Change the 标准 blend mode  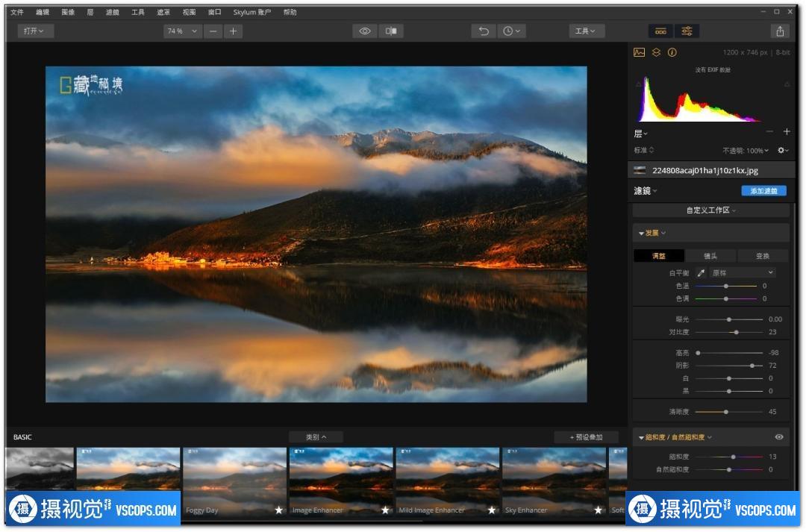643,150
